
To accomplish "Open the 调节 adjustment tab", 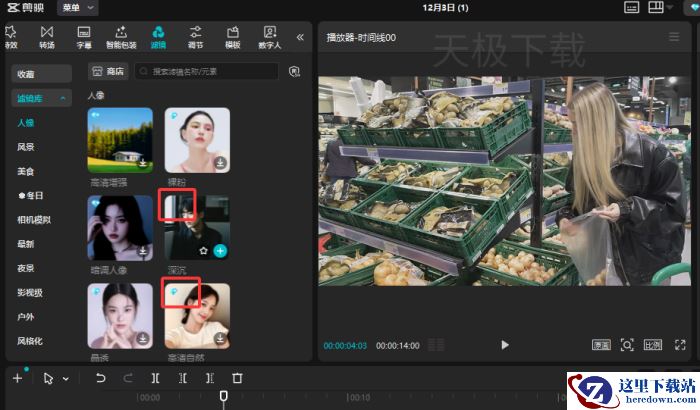I will click(x=196, y=37).
